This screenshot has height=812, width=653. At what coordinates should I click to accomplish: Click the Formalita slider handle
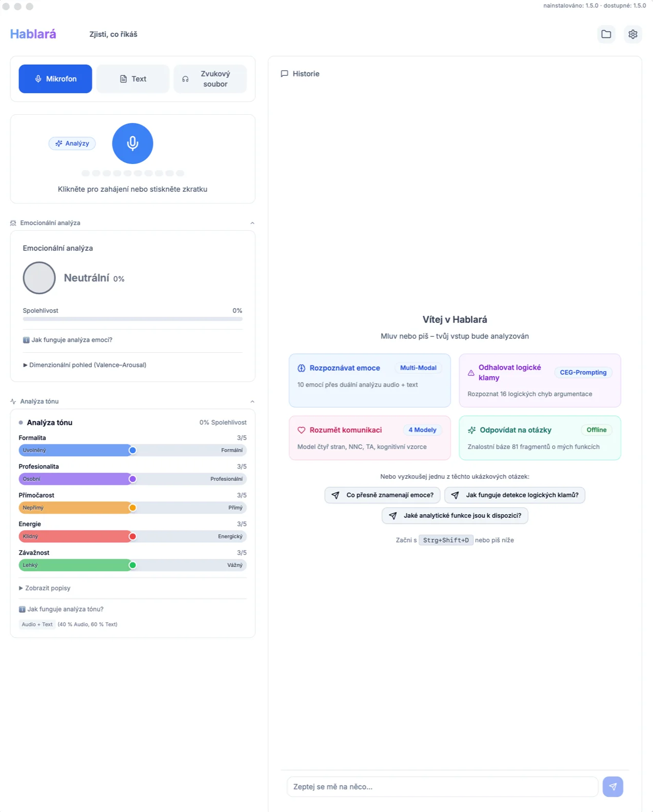click(x=132, y=450)
